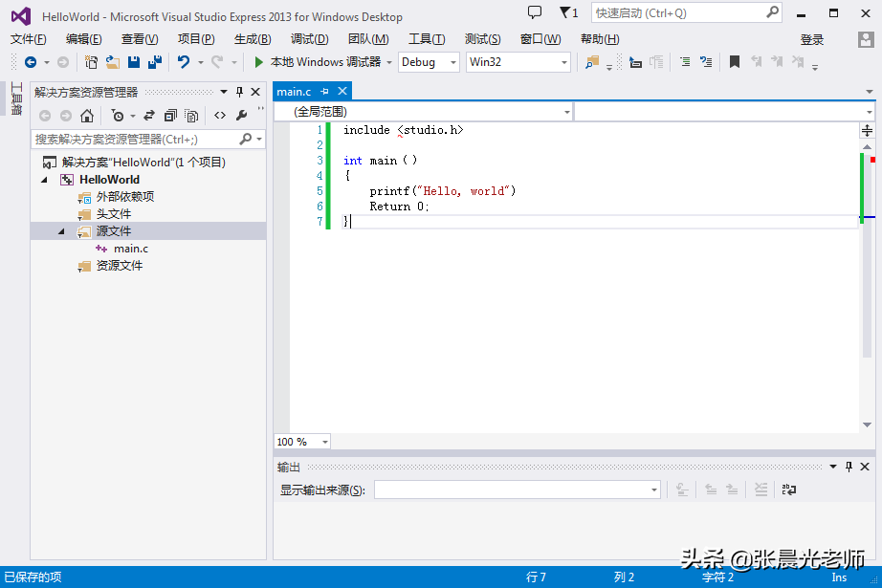Open Properties via the wrench icon

click(x=241, y=116)
